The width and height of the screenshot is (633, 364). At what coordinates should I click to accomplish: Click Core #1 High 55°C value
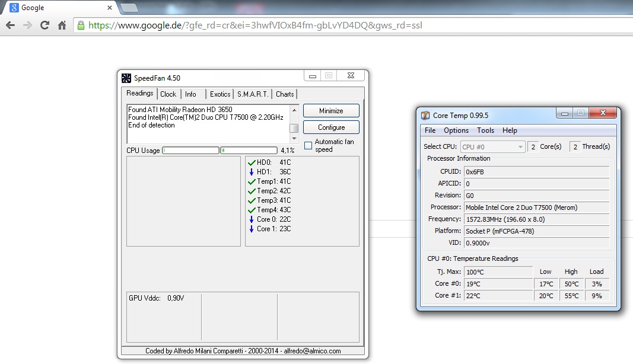571,296
